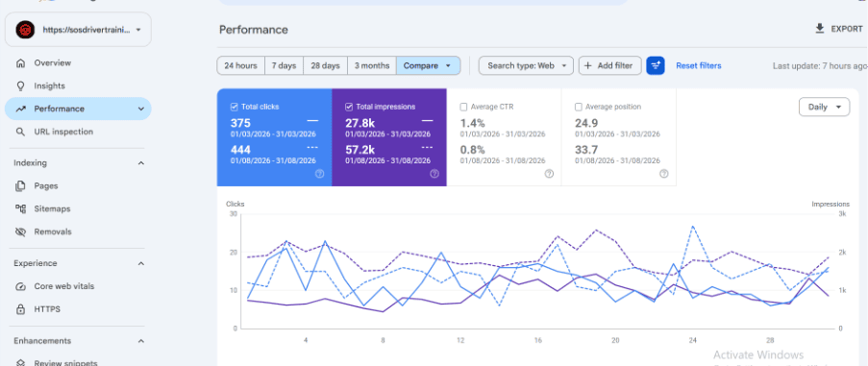Click the help icon on Average CTR card
The image size is (868, 366).
(x=549, y=174)
